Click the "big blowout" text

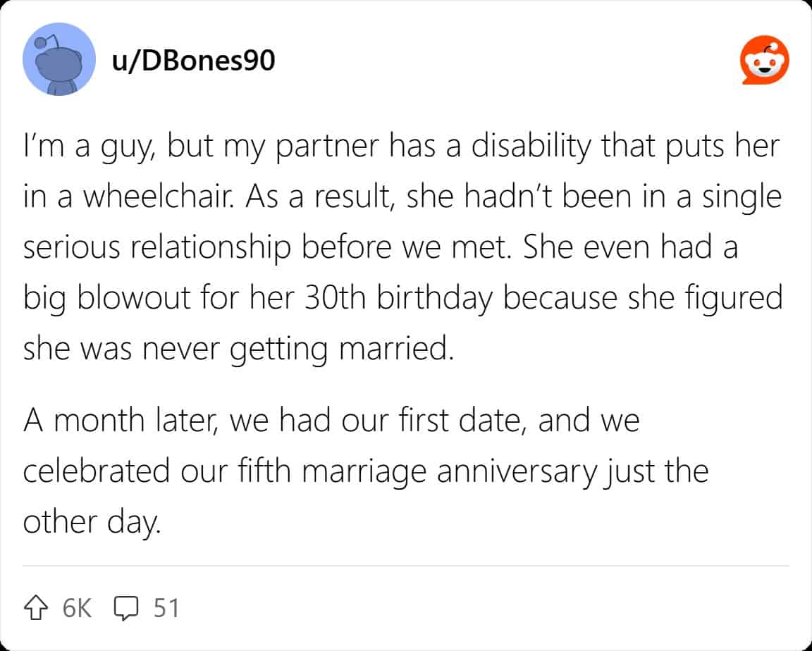click(116, 298)
